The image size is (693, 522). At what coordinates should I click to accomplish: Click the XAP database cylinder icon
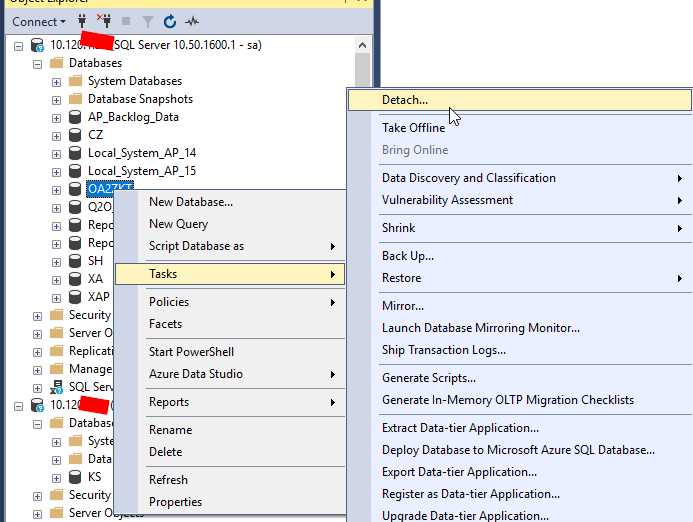75,297
